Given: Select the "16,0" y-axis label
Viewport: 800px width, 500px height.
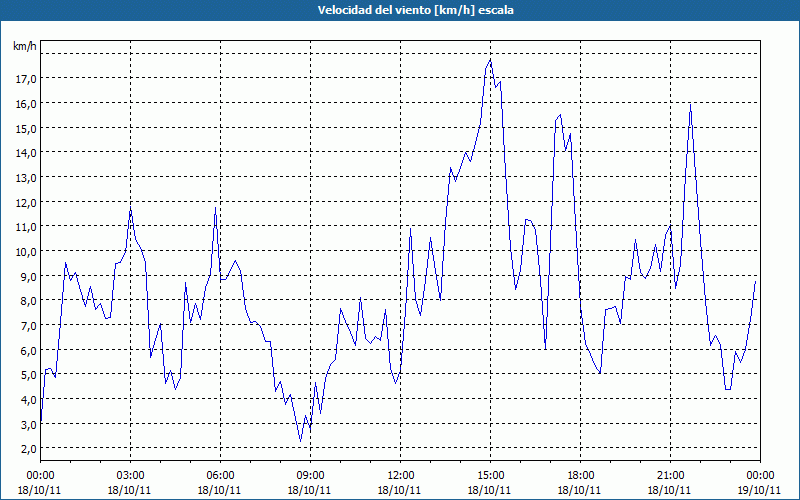Looking at the screenshot, I should (26, 104).
